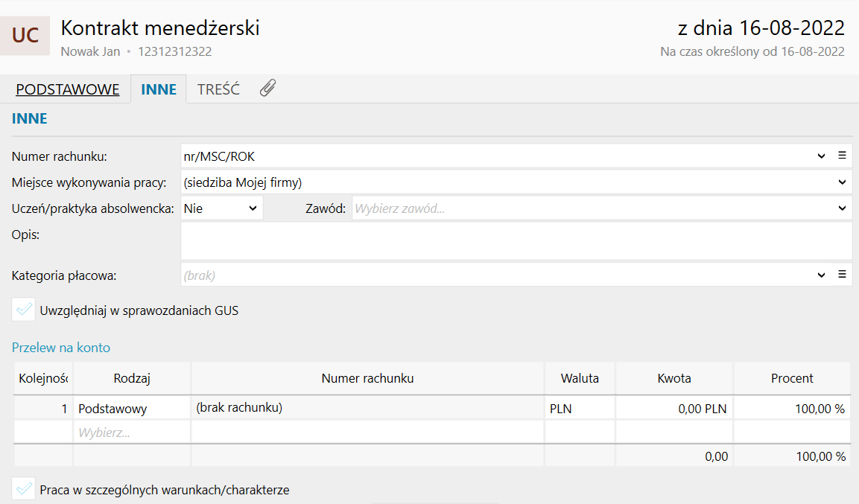Toggle Praca w szczególnych warunkach checkbox
The width and height of the screenshot is (859, 504).
24,489
